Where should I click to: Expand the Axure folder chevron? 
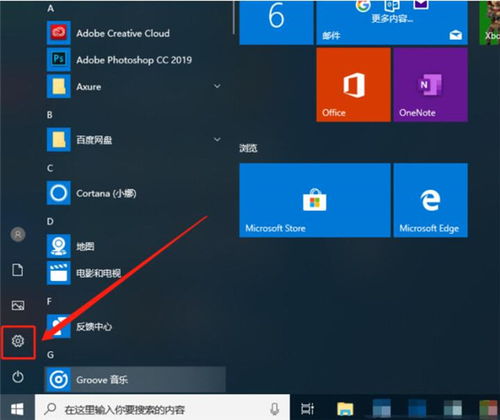tap(217, 86)
